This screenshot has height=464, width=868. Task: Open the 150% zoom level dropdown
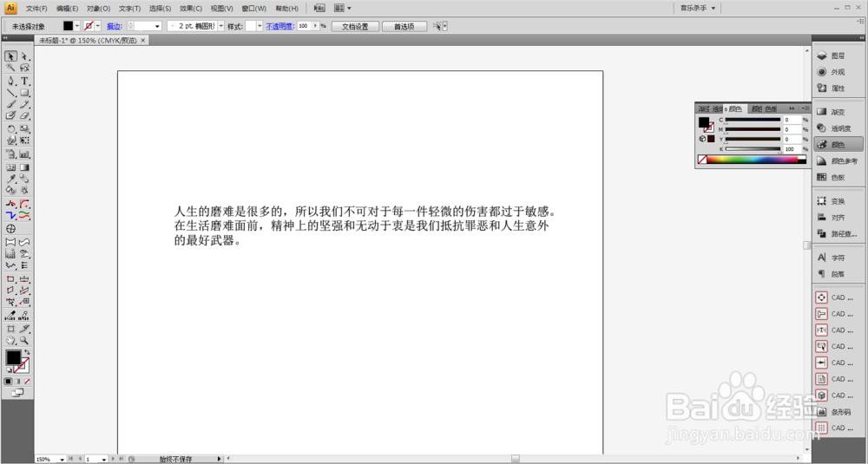coord(62,460)
